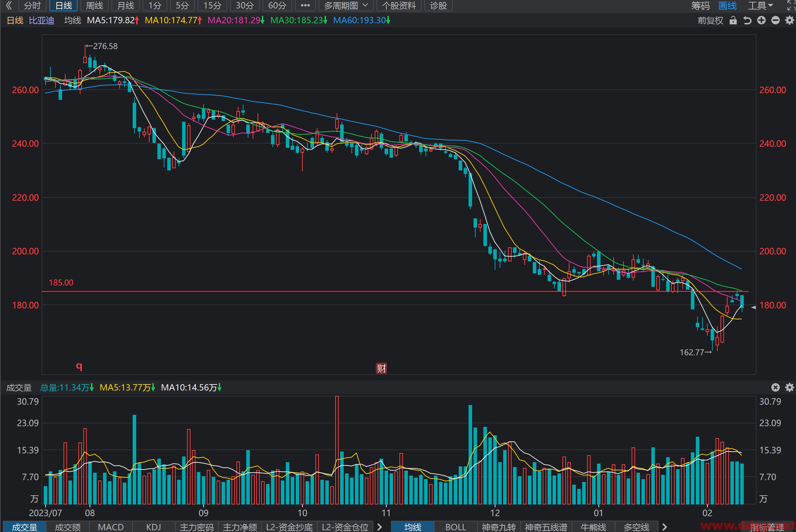Open main chart settings gear
The image size is (796, 532).
(789, 20)
